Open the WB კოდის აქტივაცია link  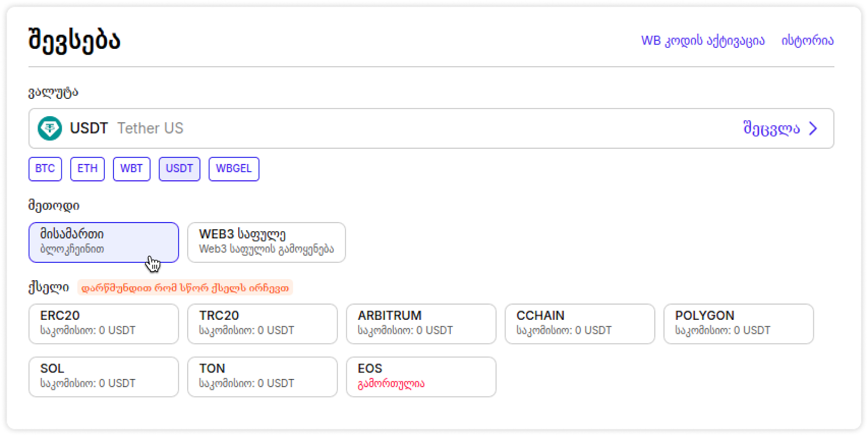click(703, 41)
